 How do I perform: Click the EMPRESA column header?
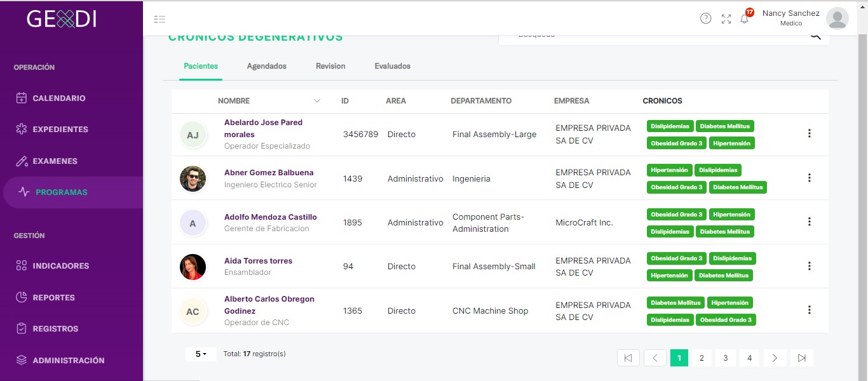(x=572, y=101)
